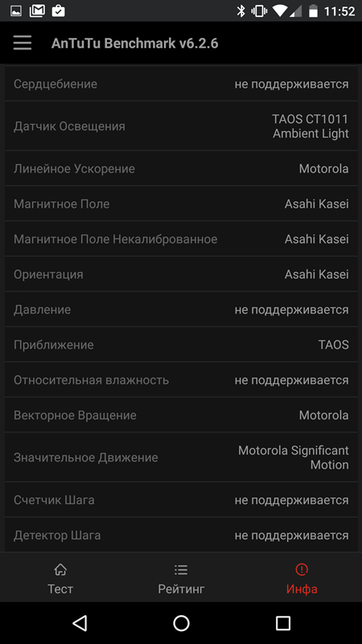Screen dimensions: 362x644
Task: Tap the Магнитное Поле Некалиброванное row
Action: coord(181,239)
